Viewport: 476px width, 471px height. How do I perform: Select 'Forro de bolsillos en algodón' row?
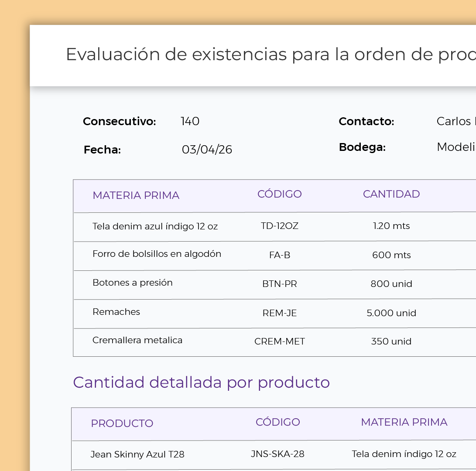click(x=274, y=256)
